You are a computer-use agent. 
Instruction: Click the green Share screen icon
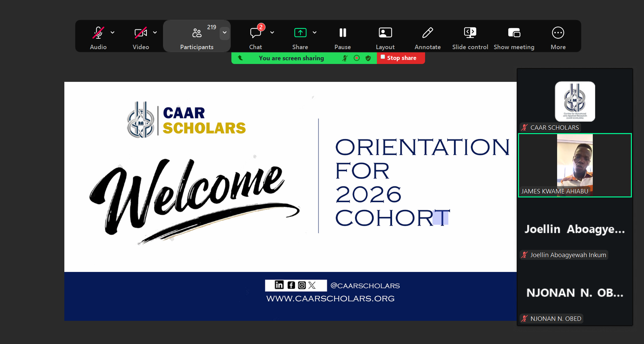pos(300,33)
